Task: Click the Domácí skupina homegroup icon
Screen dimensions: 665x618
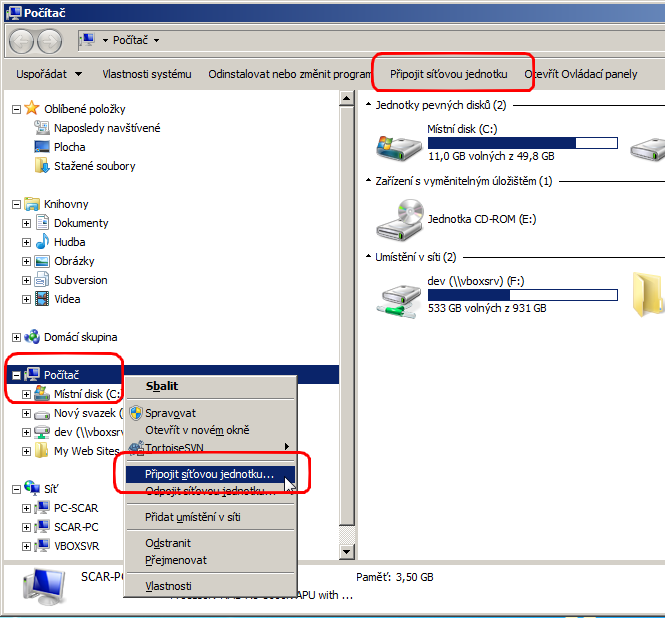Action: click(32, 337)
